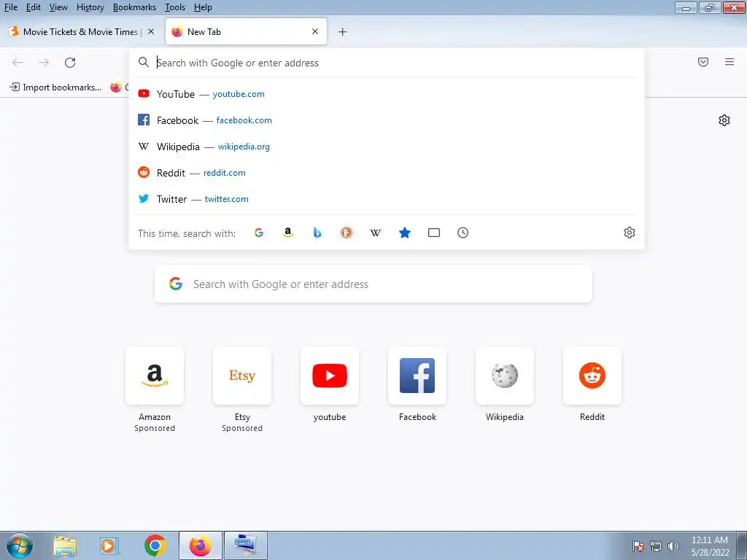Open the File menu
Viewport: 747px width, 560px height.
tap(10, 7)
